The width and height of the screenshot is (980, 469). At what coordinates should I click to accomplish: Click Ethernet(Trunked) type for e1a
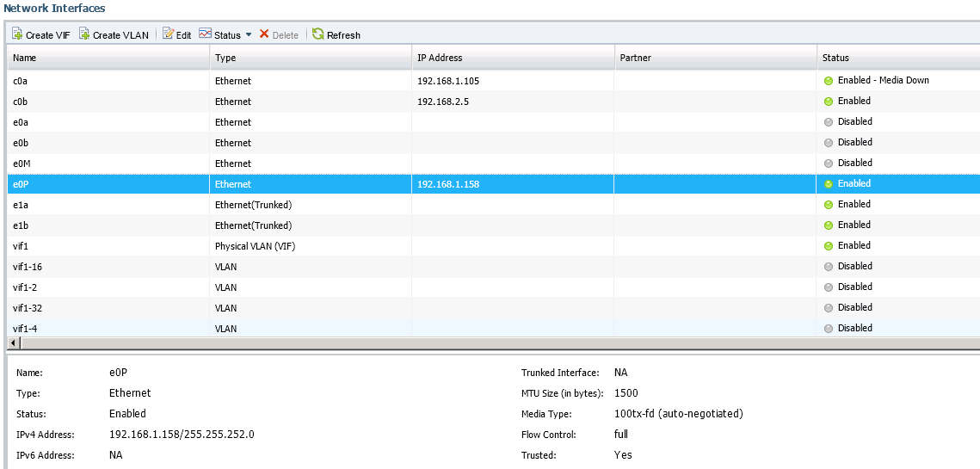click(x=253, y=205)
